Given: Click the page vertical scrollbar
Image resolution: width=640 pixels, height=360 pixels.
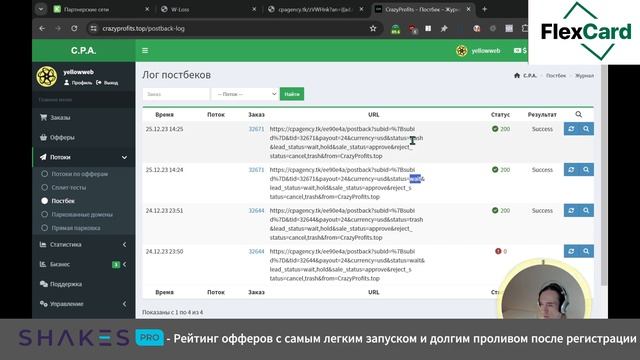Looking at the screenshot, I should (x=604, y=176).
